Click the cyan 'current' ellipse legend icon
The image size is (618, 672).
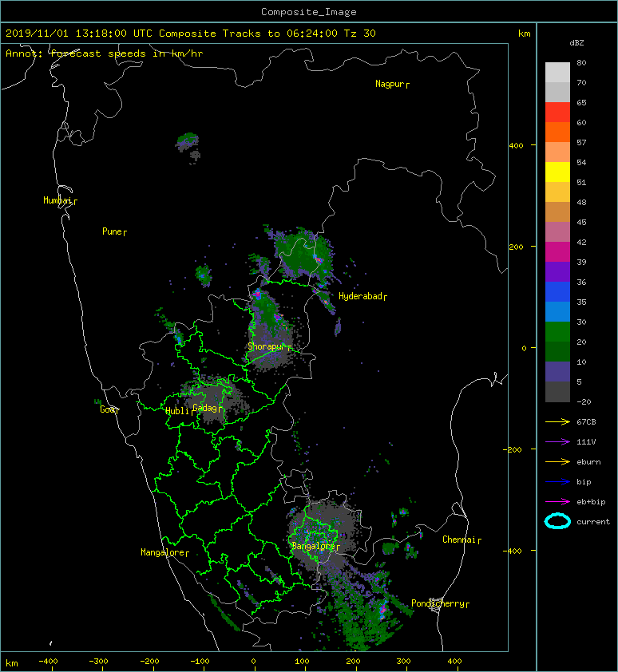[x=557, y=522]
